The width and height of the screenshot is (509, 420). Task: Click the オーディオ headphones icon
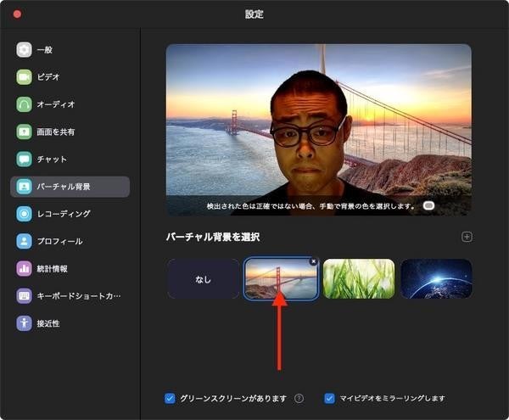tap(24, 104)
